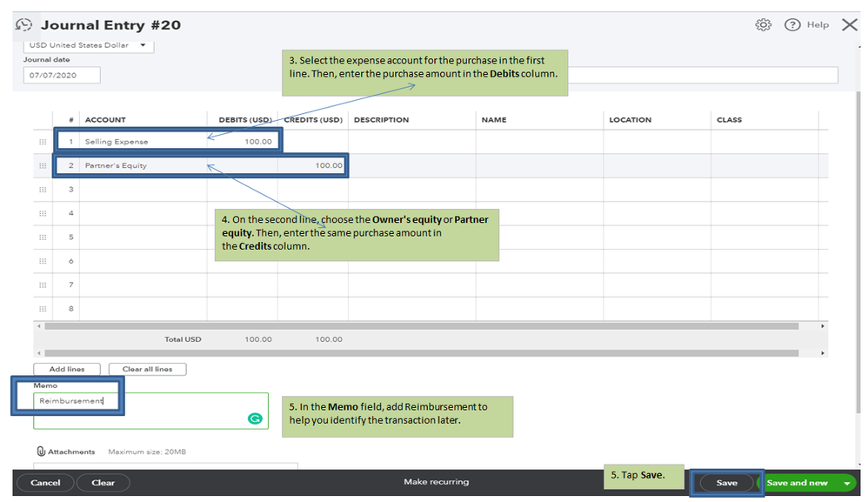Image resolution: width=868 pixels, height=502 pixels.
Task: Select the drag handle on row 8
Action: 43,309
